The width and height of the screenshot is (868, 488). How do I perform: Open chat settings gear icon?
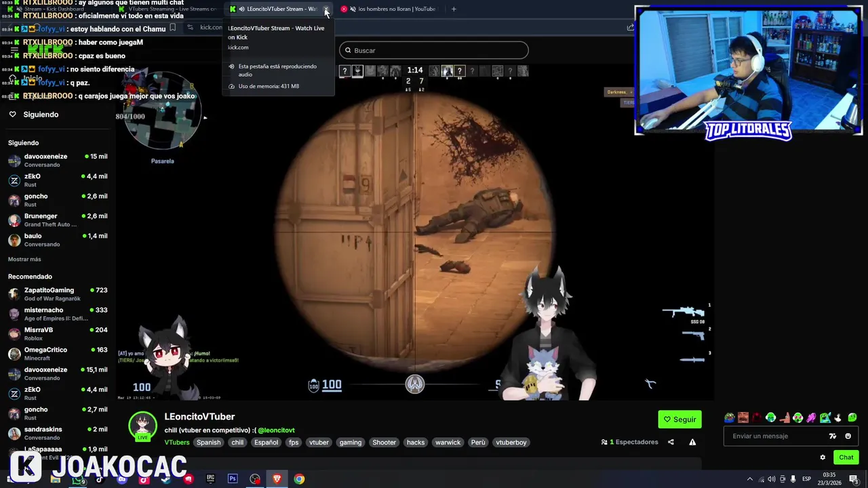point(823,457)
